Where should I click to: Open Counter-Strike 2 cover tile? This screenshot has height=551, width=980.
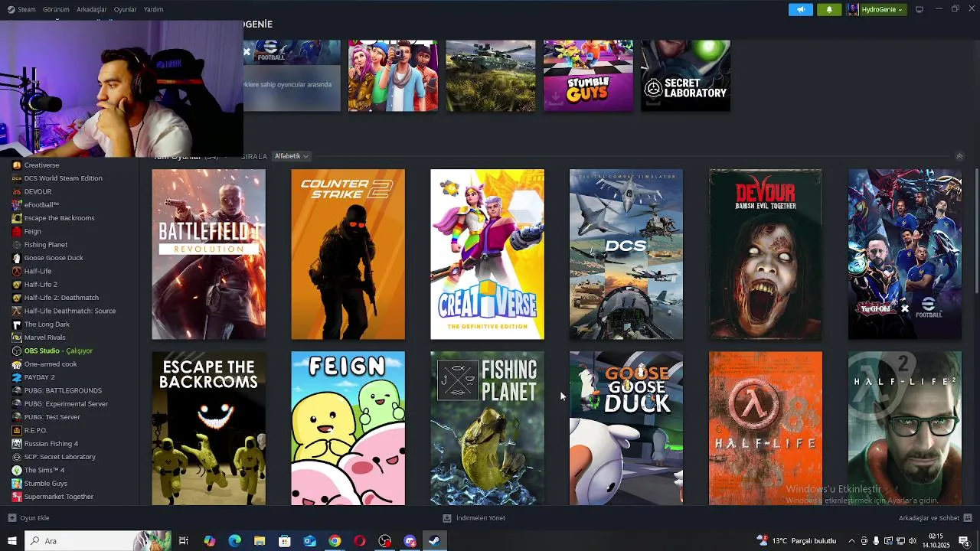(348, 254)
